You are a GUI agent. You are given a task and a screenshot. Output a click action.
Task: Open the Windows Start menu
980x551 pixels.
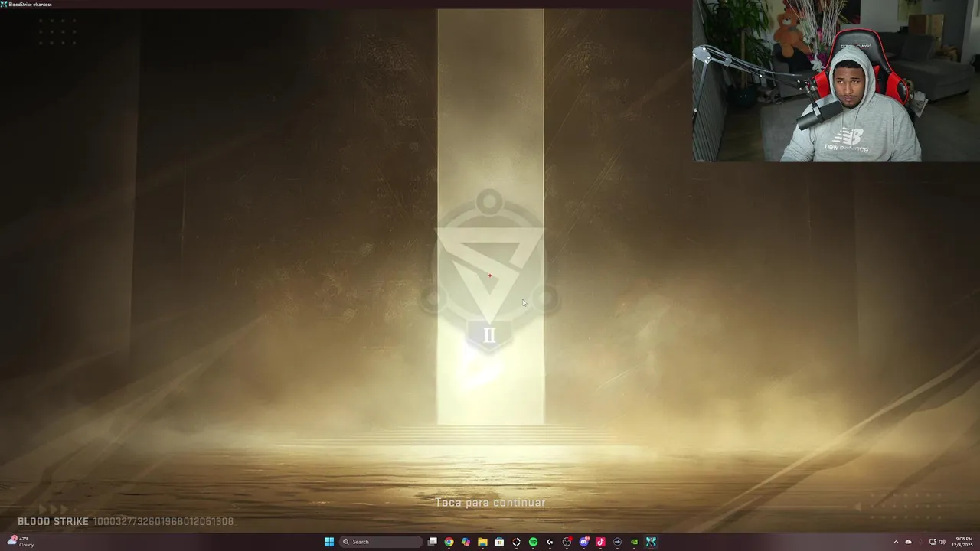click(329, 542)
